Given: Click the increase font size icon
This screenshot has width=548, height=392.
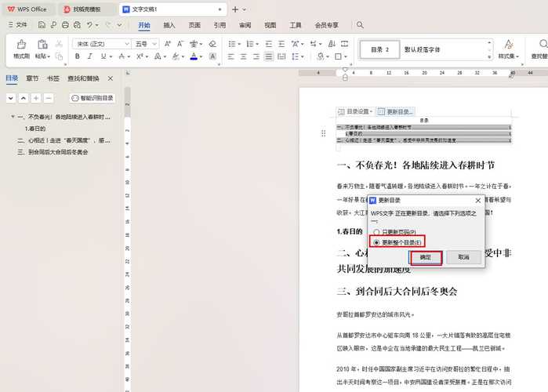Looking at the screenshot, I should pyautogui.click(x=168, y=44).
